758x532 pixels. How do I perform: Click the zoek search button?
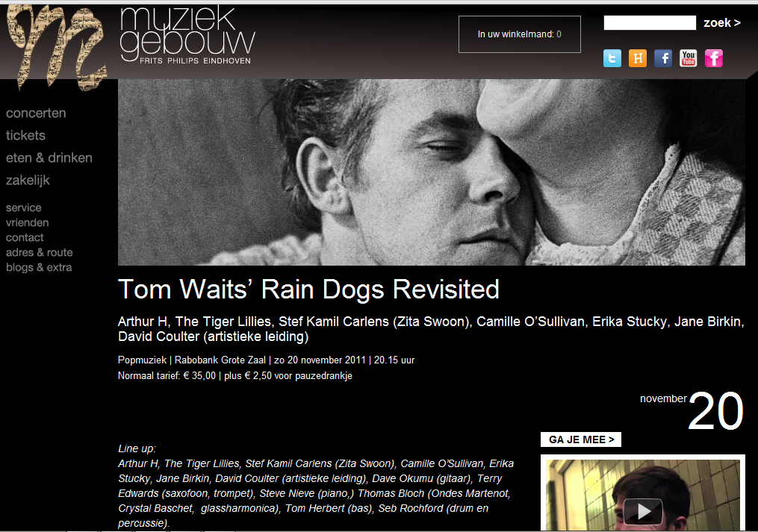(721, 22)
